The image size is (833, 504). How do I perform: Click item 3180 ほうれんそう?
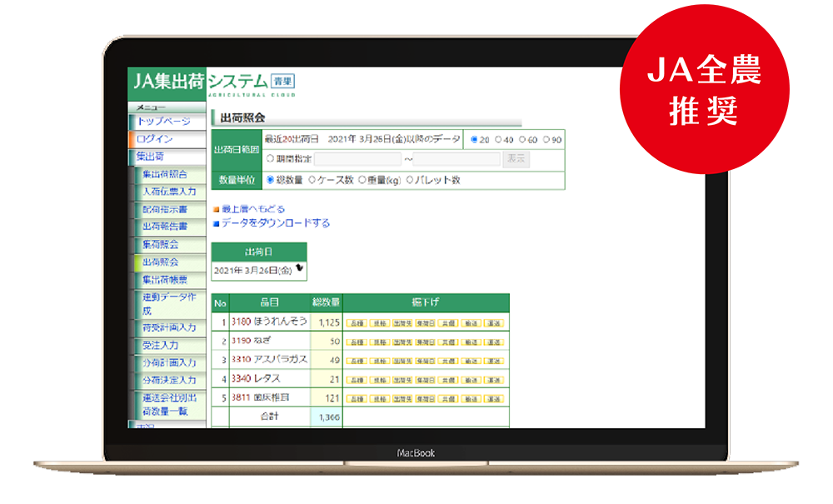click(x=269, y=322)
